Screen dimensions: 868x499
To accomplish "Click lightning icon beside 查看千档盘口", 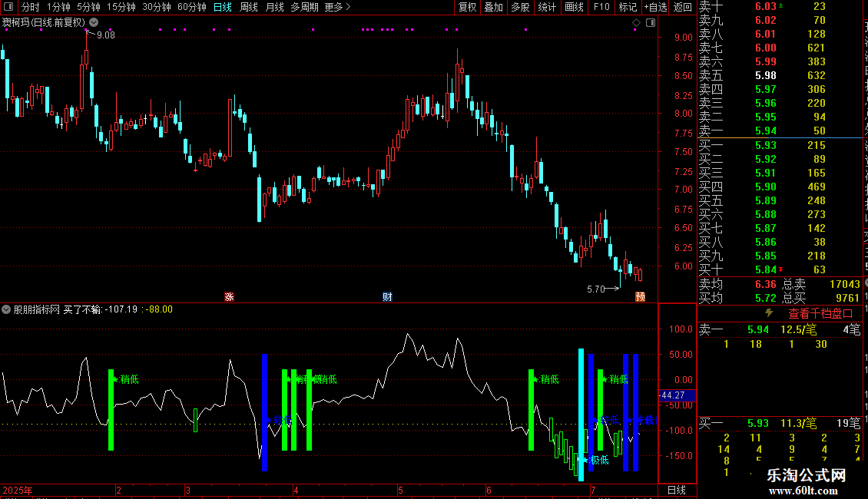I will [769, 313].
